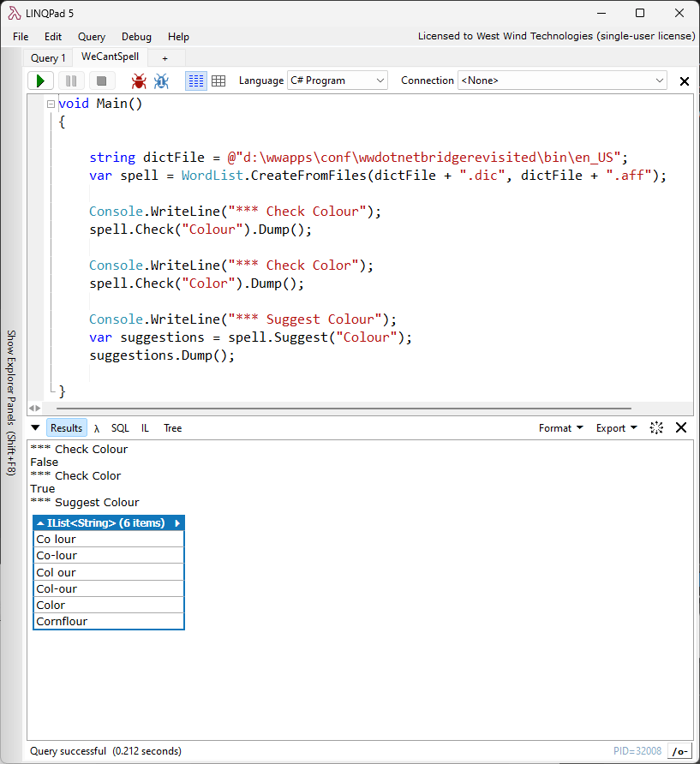Image resolution: width=700 pixels, height=764 pixels.
Task: Switch to data grid results view
Action: 218,81
